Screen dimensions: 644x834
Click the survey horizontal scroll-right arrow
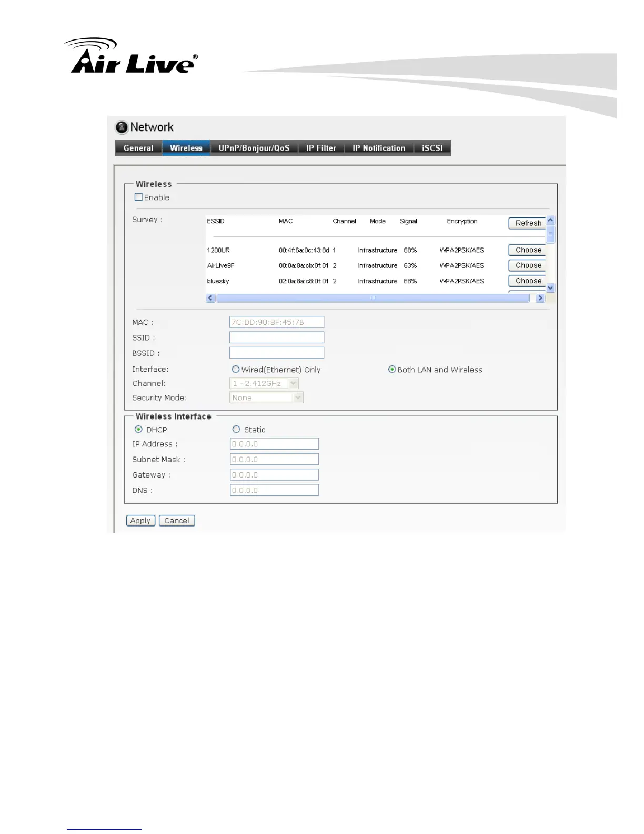coord(540,298)
